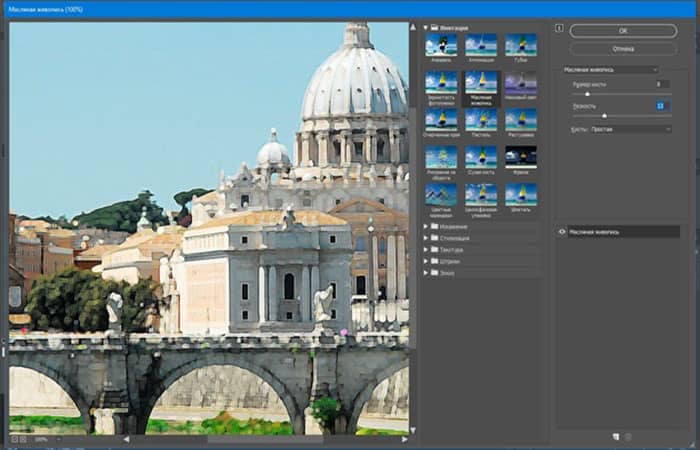Cancel the dialog with Отмена button
The width and height of the screenshot is (700, 450).
point(623,49)
